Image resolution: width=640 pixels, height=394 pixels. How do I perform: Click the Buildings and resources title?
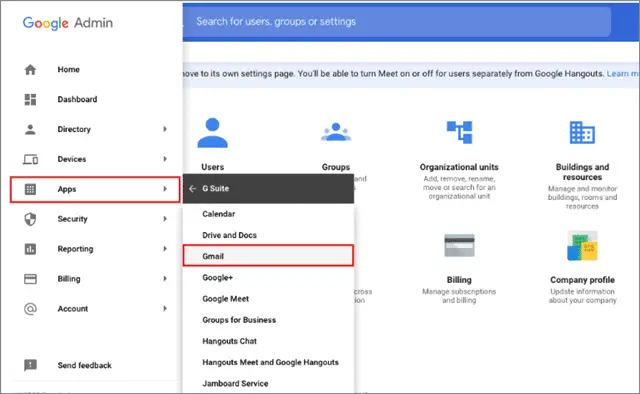click(x=582, y=172)
